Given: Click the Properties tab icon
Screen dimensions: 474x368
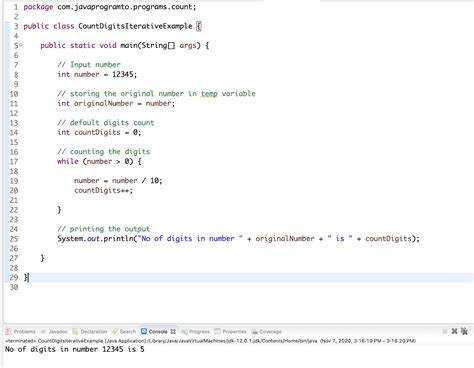Looking at the screenshot, I should click(217, 331).
